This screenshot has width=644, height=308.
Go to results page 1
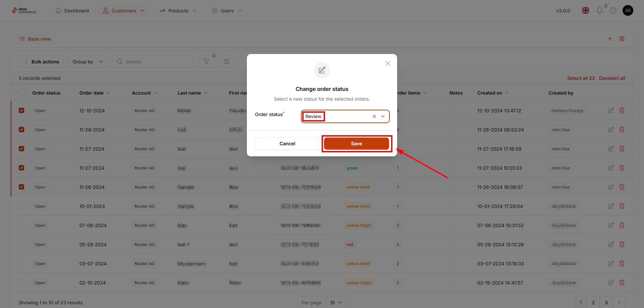pos(581,302)
